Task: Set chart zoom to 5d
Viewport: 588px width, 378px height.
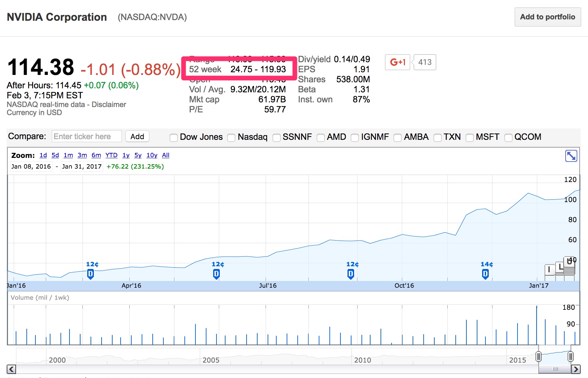Action: point(55,155)
